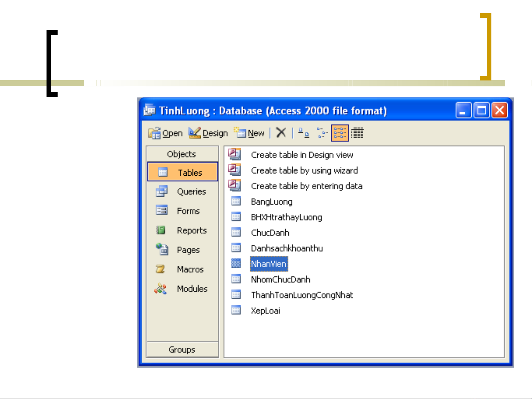Switch to Details view icon
This screenshot has width=532, height=399.
357,133
